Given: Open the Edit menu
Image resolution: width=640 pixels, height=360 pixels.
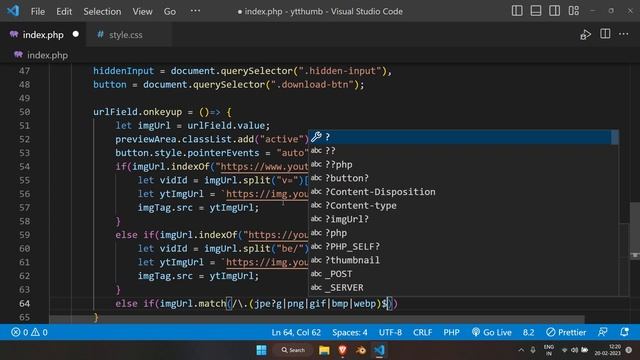Looking at the screenshot, I should point(64,11).
